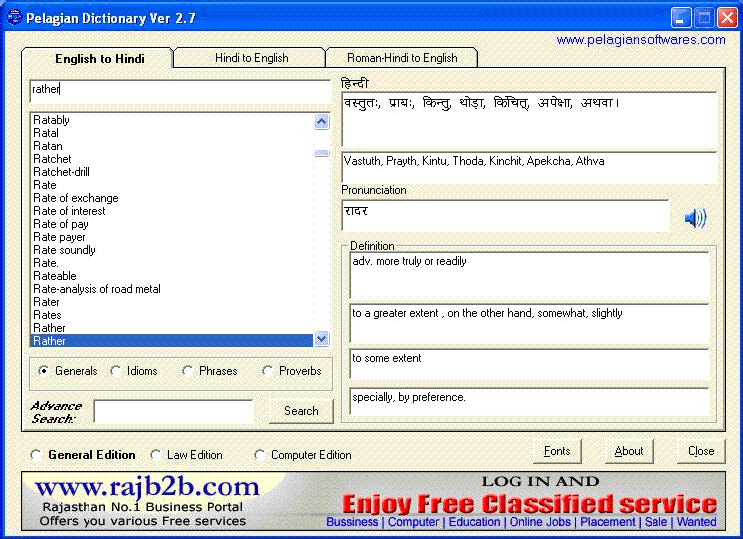
Task: Open the Roman-Hindi to English tab
Action: coord(401,58)
